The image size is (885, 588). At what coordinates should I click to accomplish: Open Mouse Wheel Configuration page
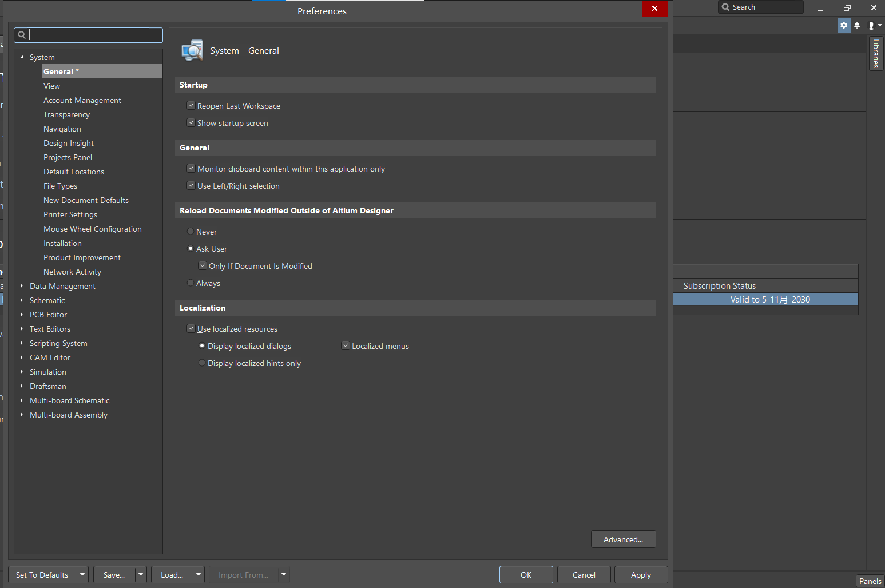tap(93, 229)
